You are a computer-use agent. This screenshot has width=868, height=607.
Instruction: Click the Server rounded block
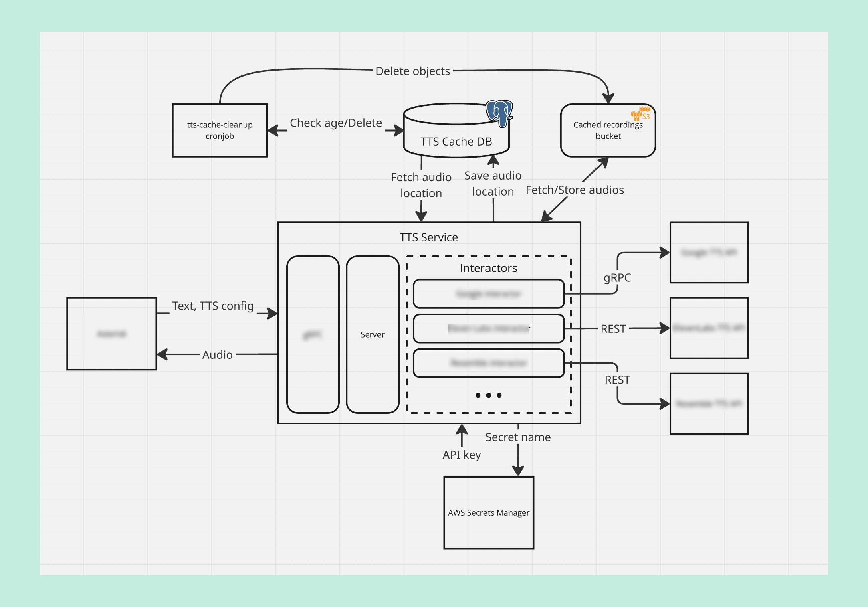click(372, 334)
